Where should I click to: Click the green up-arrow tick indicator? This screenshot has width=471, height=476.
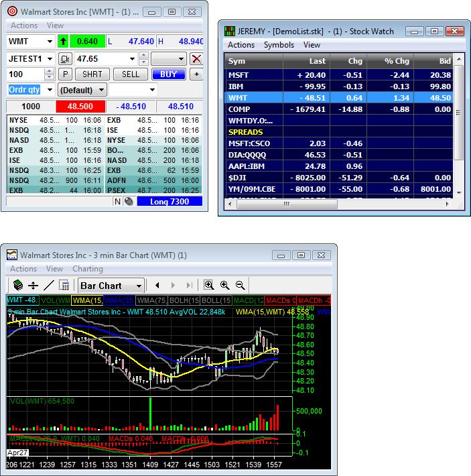pos(63,41)
